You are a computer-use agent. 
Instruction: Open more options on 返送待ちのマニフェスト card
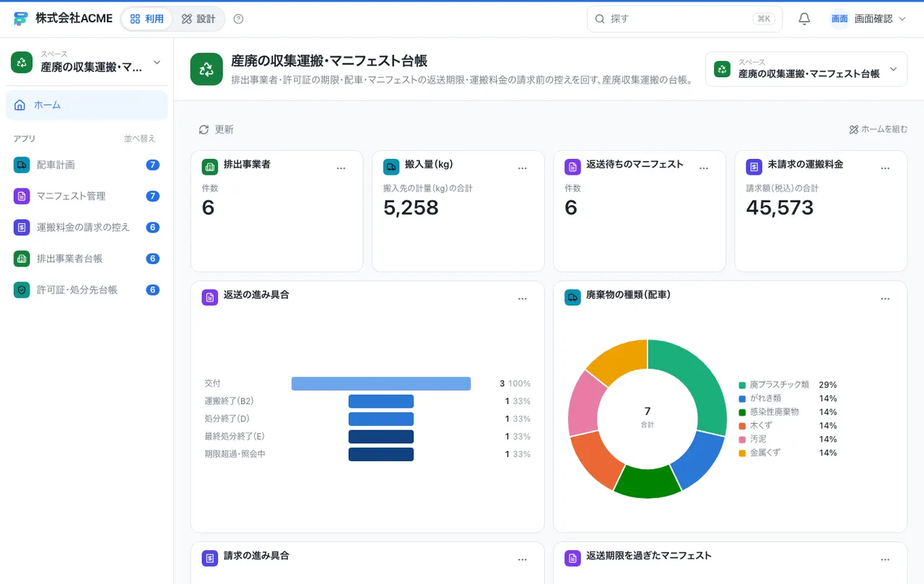(x=704, y=168)
